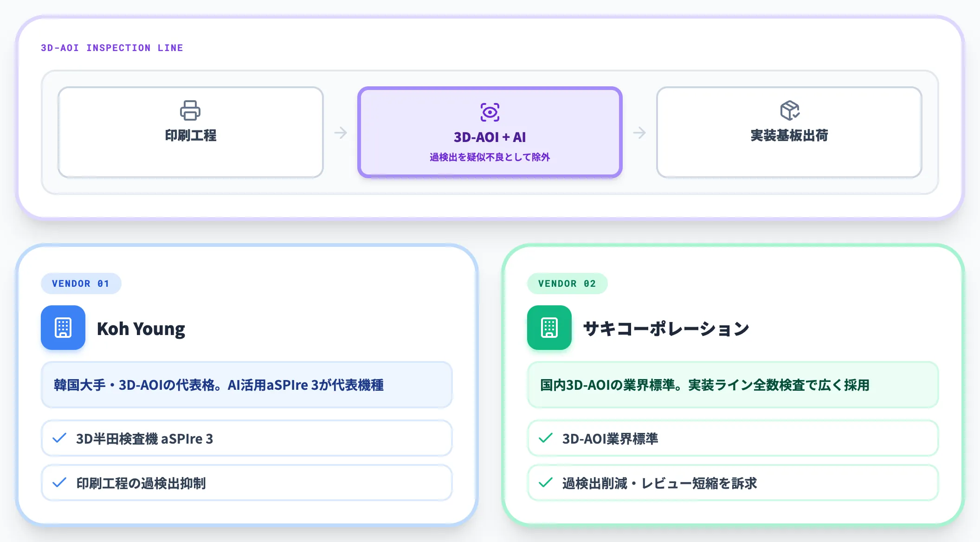
Task: Select the 実装基板出荷 process step card
Action: coord(789,132)
